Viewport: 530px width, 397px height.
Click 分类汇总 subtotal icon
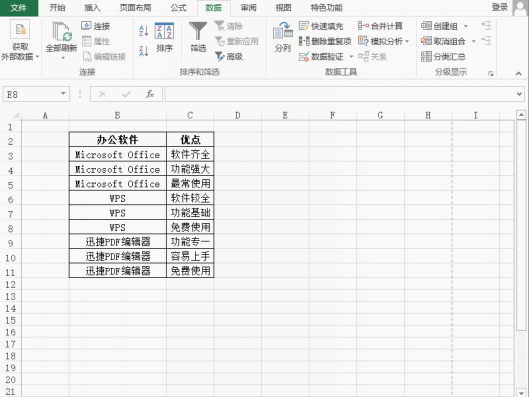coord(443,56)
